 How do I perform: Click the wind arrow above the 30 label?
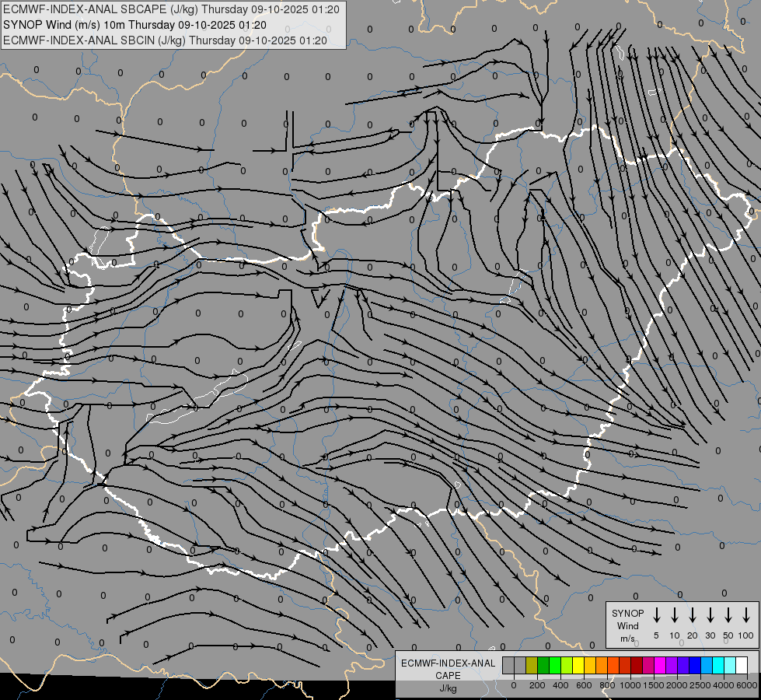(710, 615)
